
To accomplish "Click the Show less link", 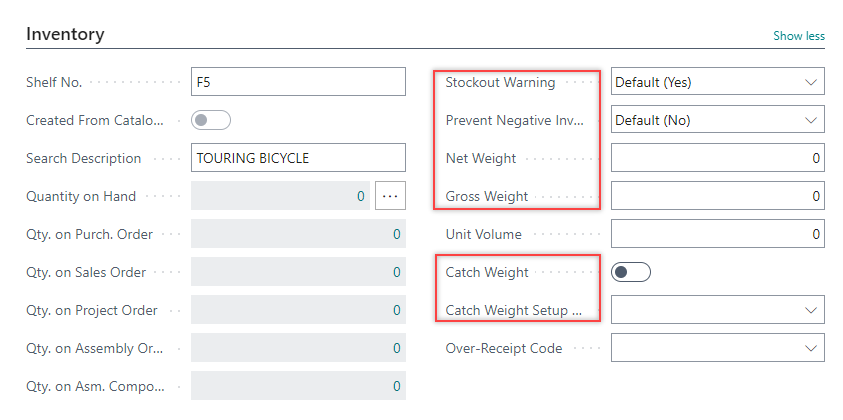I will pyautogui.click(x=798, y=35).
